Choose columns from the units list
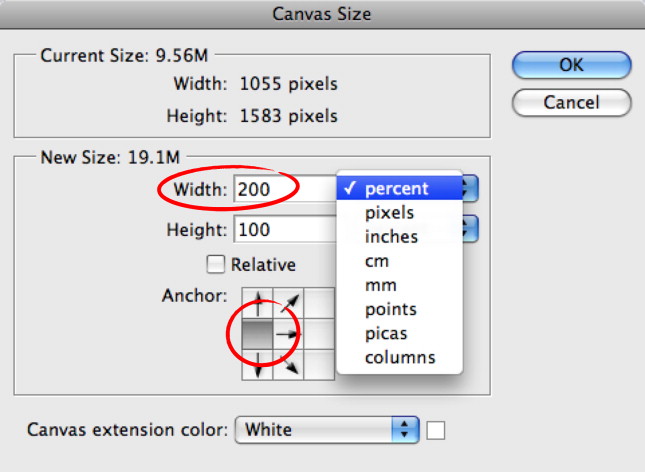This screenshot has width=645, height=472. [x=399, y=357]
